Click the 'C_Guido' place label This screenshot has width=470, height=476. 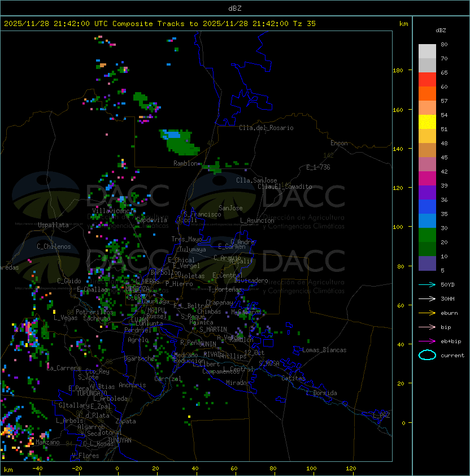[x=69, y=281]
